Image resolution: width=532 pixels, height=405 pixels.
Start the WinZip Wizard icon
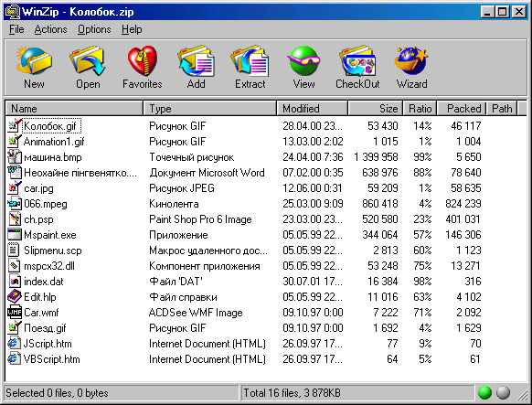pos(411,67)
